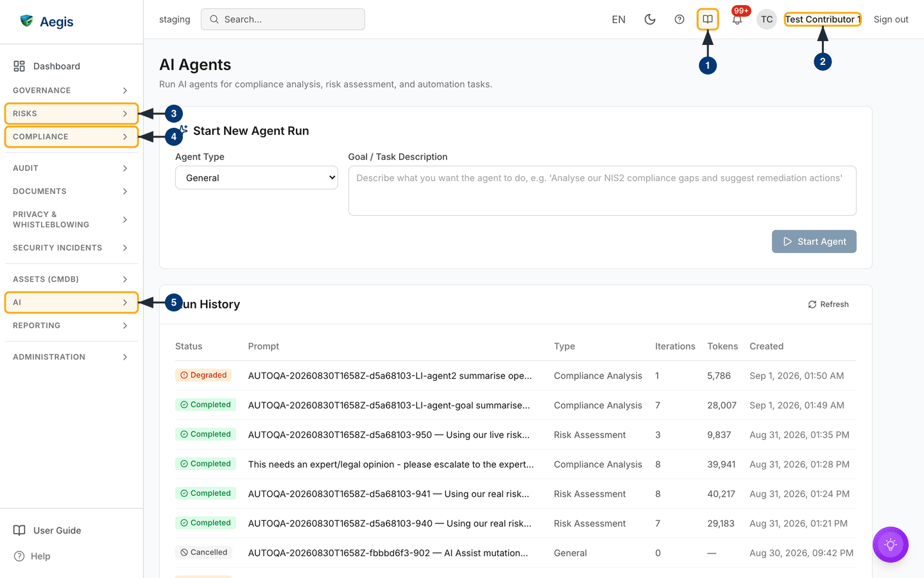924x578 pixels.
Task: Expand the Compliance section chevron
Action: (x=125, y=137)
